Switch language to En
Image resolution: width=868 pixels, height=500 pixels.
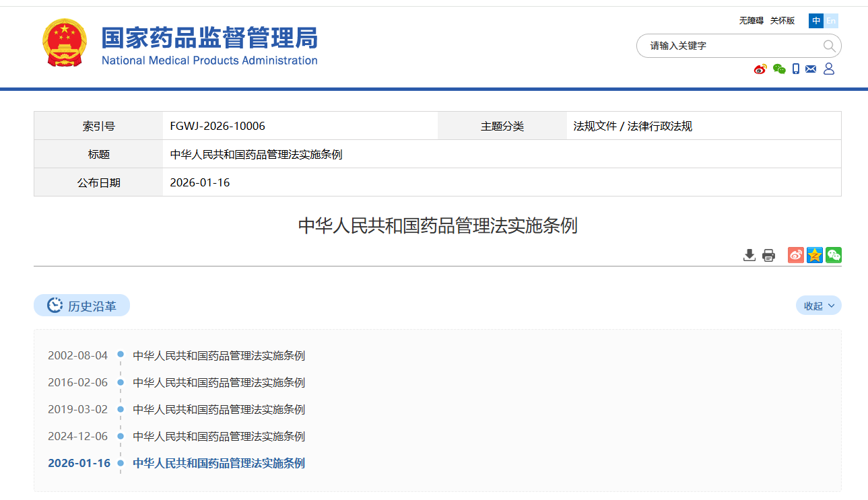831,21
